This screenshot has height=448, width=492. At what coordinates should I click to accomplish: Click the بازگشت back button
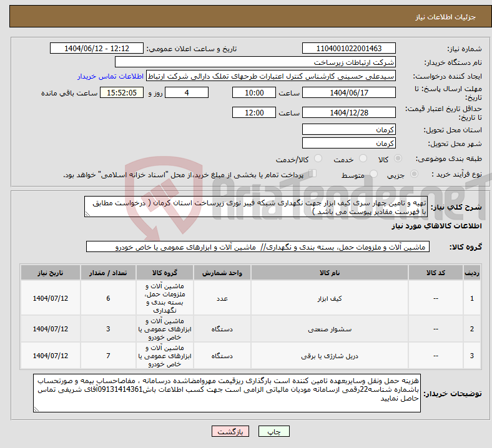pyautogui.click(x=230, y=431)
